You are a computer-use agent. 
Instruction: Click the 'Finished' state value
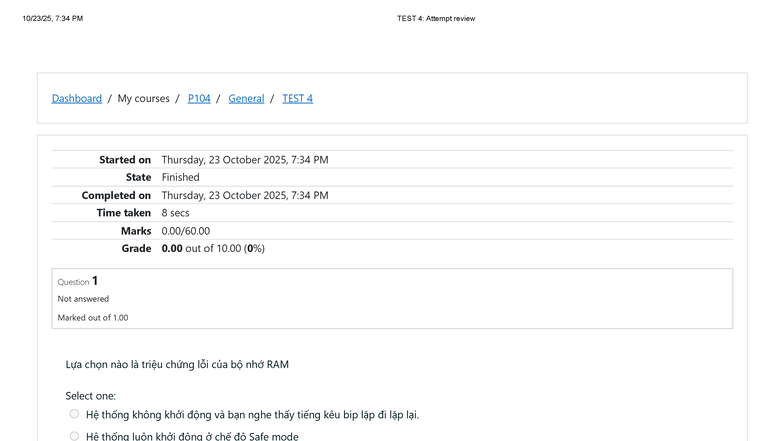coord(180,177)
